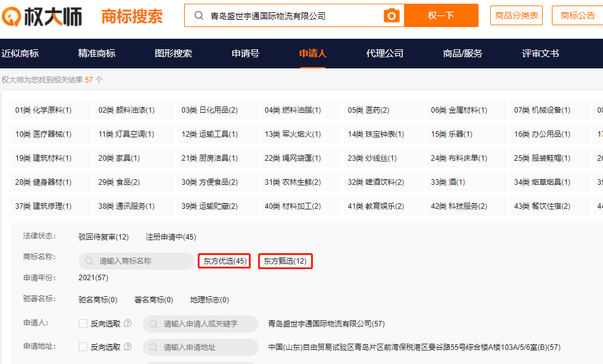
Task: Select category 15类 乐器(1)
Action: pyautogui.click(x=466, y=134)
